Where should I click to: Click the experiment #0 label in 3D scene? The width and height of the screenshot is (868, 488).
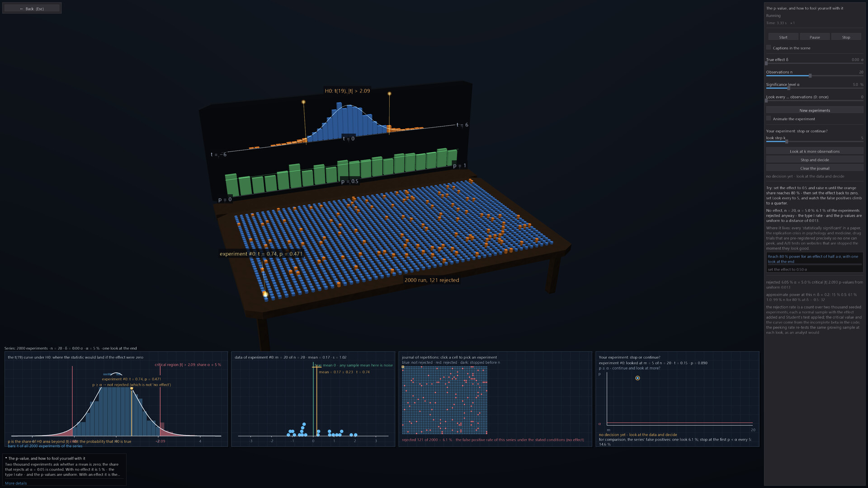(x=261, y=254)
